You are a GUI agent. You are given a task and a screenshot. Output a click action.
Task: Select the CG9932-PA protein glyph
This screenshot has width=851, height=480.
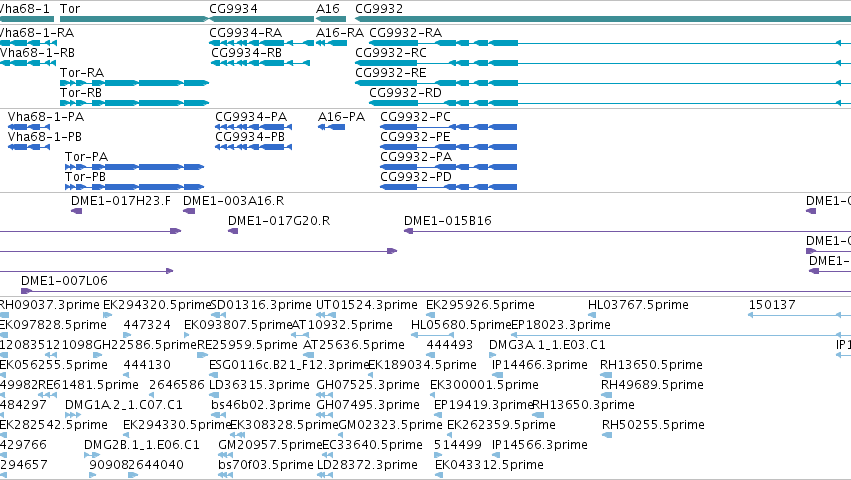coord(448,167)
